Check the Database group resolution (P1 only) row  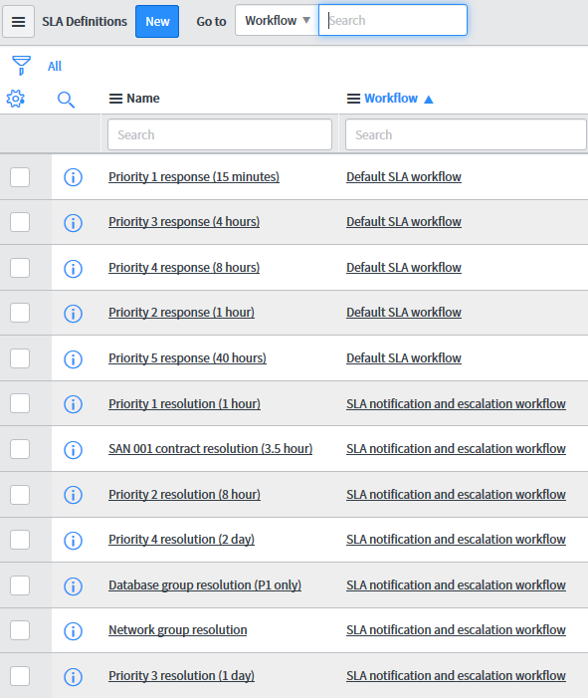20,585
